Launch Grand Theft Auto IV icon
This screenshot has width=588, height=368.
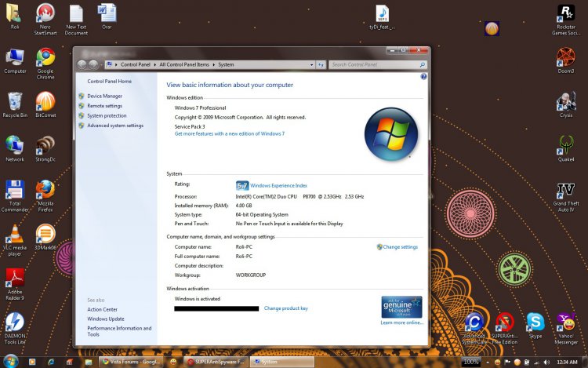[566, 197]
